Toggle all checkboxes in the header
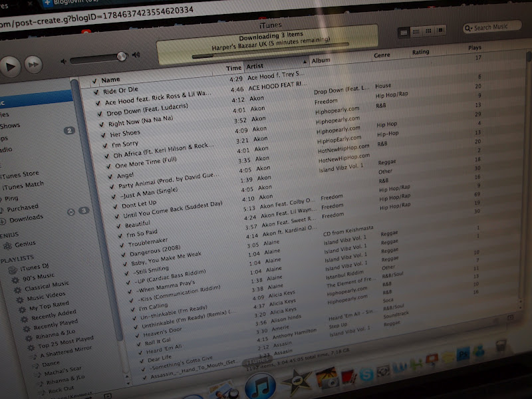This screenshot has width=532, height=399. (94, 81)
